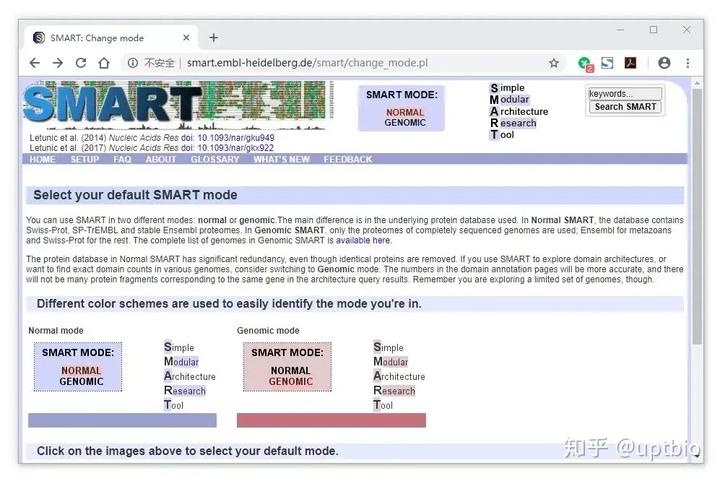Click the address bar URL
The width and height of the screenshot is (720, 481).
[x=307, y=63]
